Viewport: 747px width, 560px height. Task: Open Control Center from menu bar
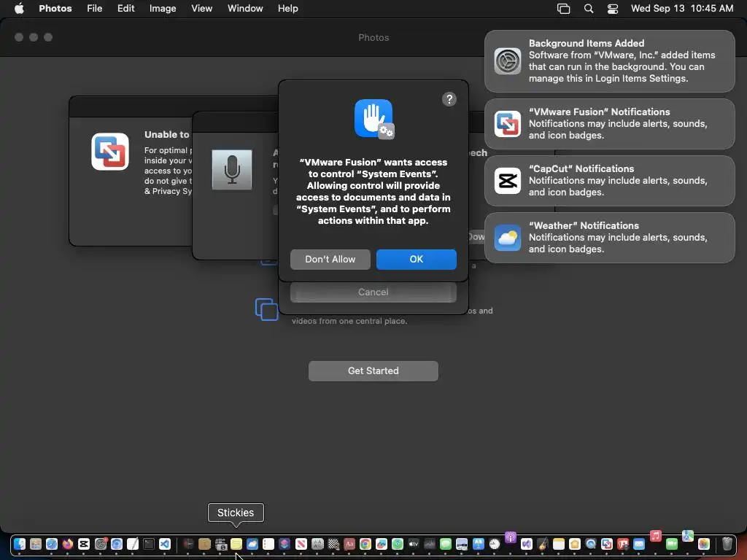[613, 9]
